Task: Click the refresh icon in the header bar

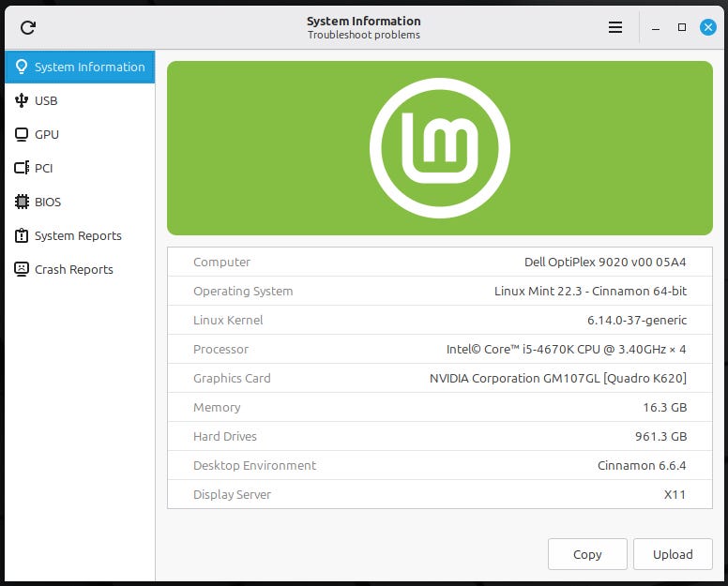Action: point(28,27)
